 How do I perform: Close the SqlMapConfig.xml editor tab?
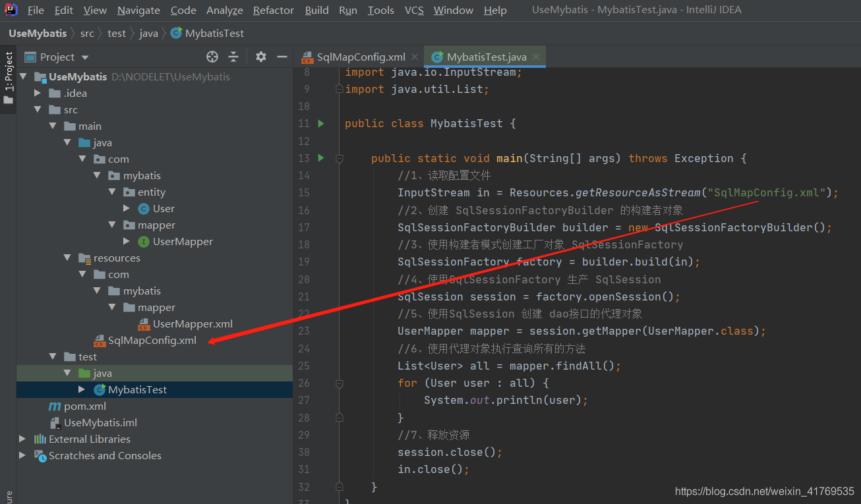click(414, 57)
